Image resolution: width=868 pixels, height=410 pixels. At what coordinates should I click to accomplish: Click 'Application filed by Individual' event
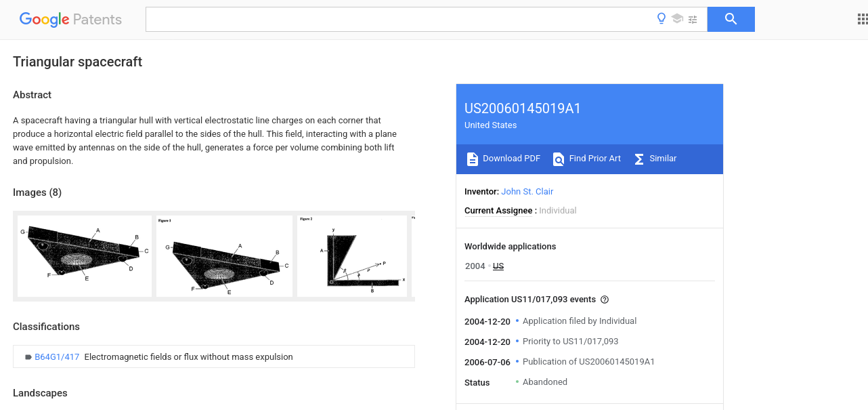[x=580, y=321]
